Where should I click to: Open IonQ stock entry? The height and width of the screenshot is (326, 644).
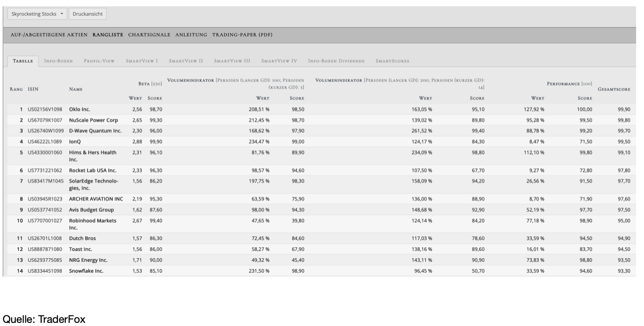click(x=74, y=141)
